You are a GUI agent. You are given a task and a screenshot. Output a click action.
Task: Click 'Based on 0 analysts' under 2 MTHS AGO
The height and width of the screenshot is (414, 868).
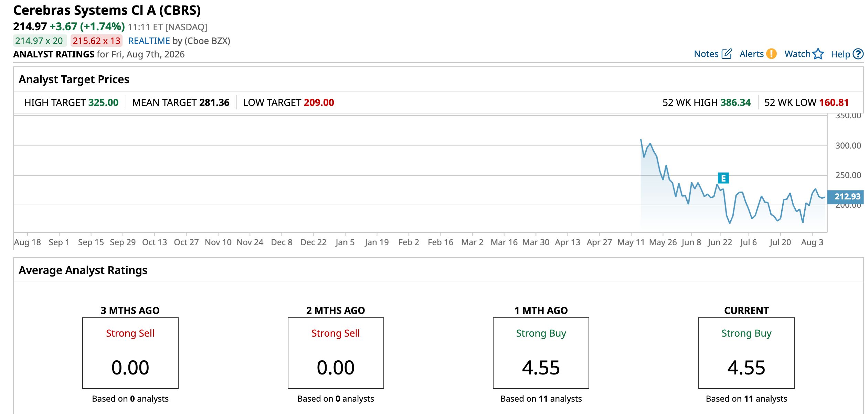(x=336, y=399)
